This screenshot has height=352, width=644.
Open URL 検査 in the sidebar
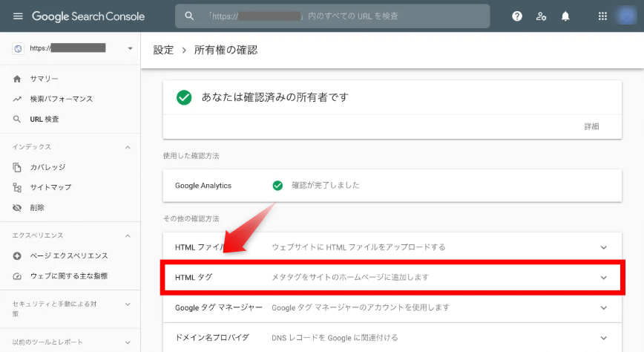pos(45,120)
